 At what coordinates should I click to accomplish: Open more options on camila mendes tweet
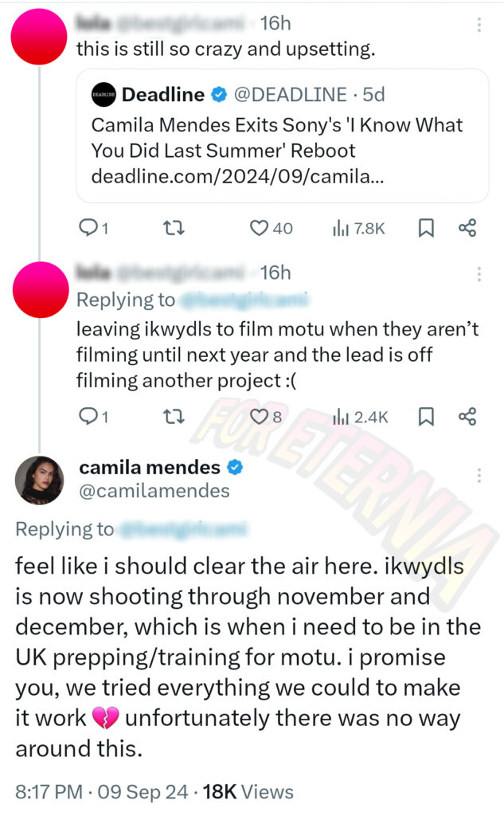click(479, 475)
